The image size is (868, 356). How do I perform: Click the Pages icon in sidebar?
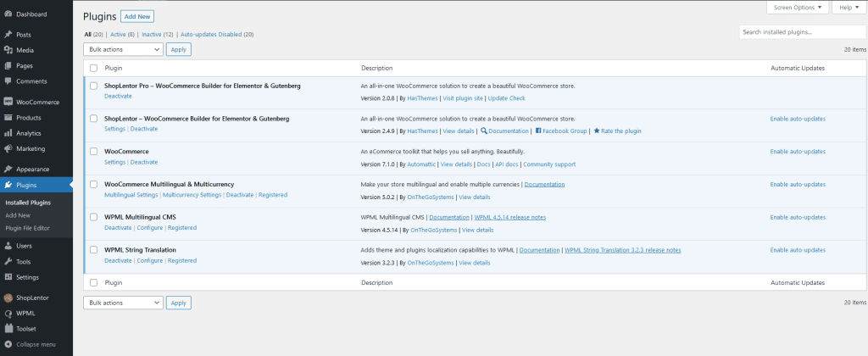(x=8, y=65)
